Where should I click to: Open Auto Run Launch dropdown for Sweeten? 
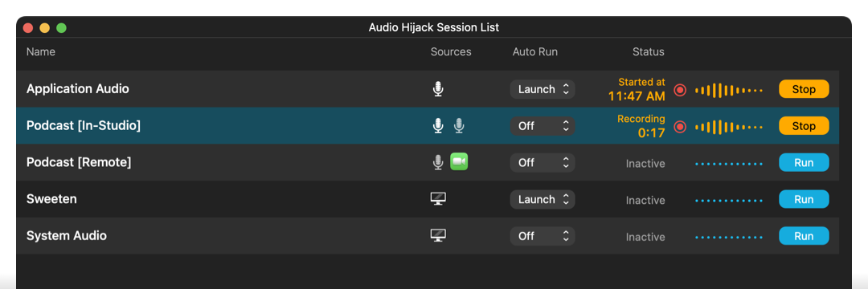click(542, 199)
